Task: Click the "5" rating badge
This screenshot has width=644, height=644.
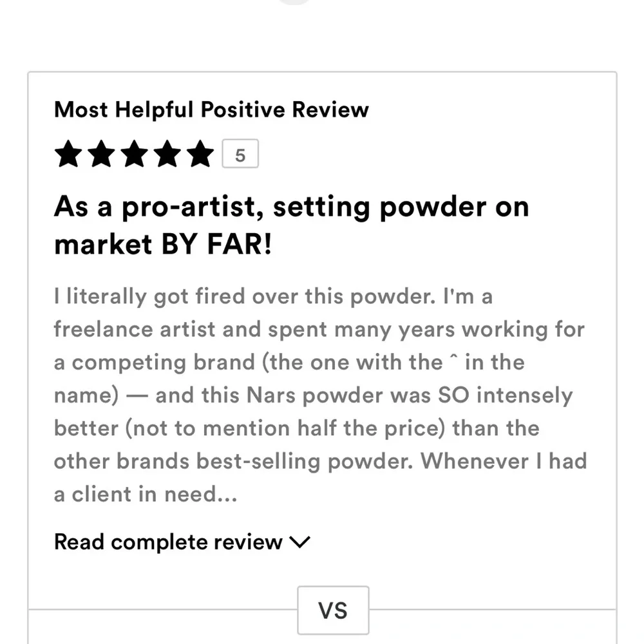Action: [x=241, y=153]
